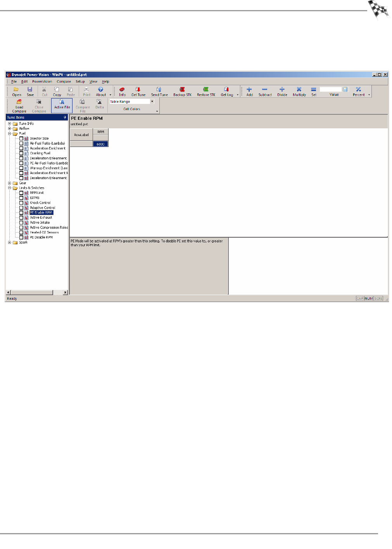Click the Info toolbar icon
Screen dimensions: 392x549
122,91
